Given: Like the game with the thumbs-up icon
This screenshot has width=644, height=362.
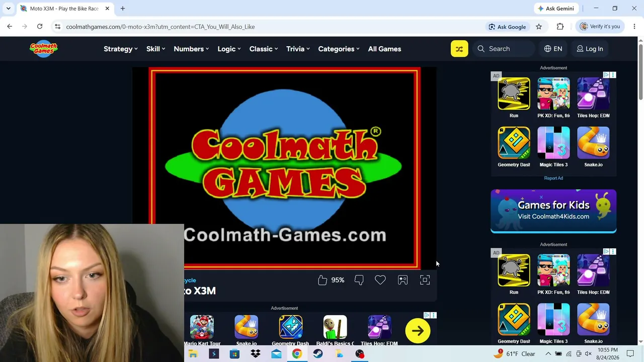Looking at the screenshot, I should coord(323,280).
